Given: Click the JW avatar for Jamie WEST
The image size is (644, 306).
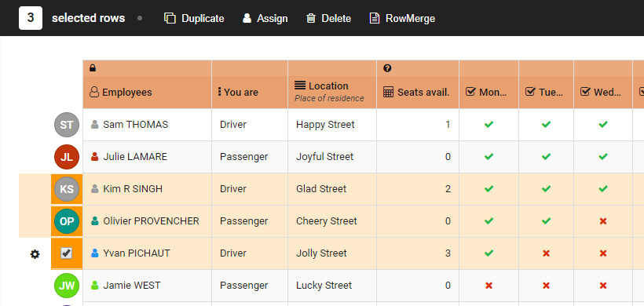Looking at the screenshot, I should (x=67, y=286).
